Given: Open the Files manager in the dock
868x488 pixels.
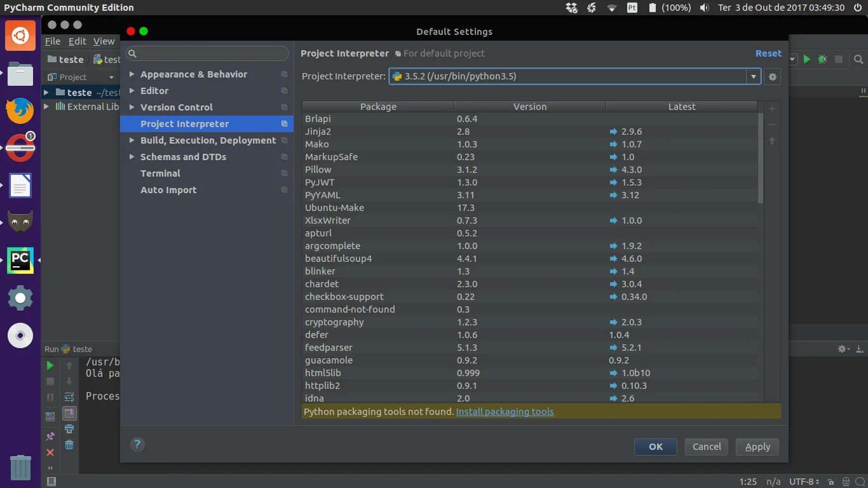Looking at the screenshot, I should [x=20, y=74].
